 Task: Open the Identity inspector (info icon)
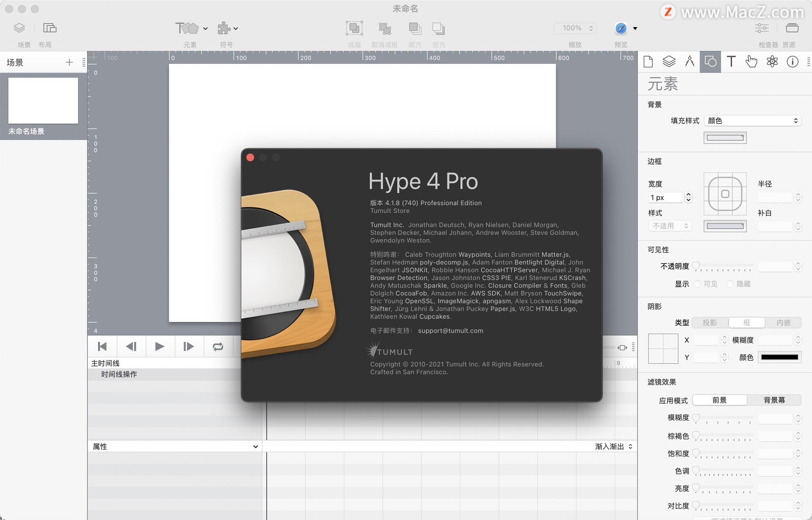[x=793, y=62]
